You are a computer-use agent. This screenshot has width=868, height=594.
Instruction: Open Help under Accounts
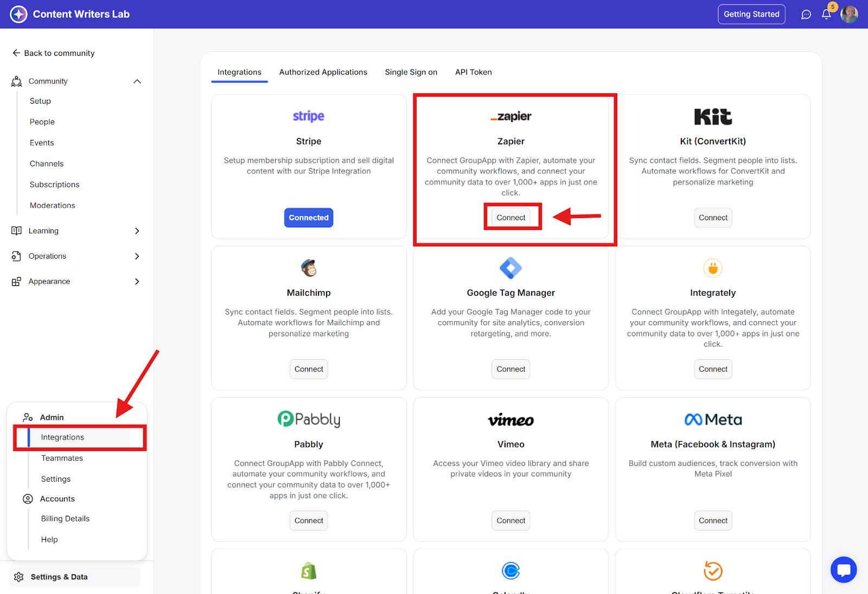point(49,540)
